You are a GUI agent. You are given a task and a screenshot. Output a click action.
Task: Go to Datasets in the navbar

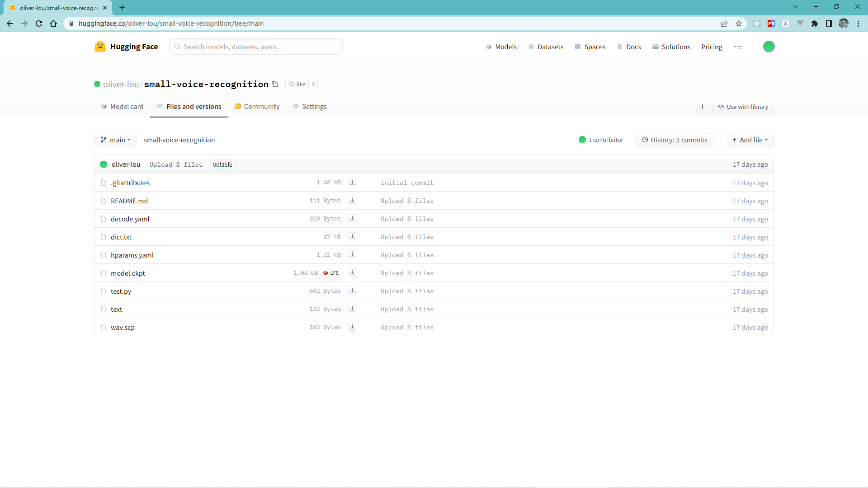click(x=546, y=47)
